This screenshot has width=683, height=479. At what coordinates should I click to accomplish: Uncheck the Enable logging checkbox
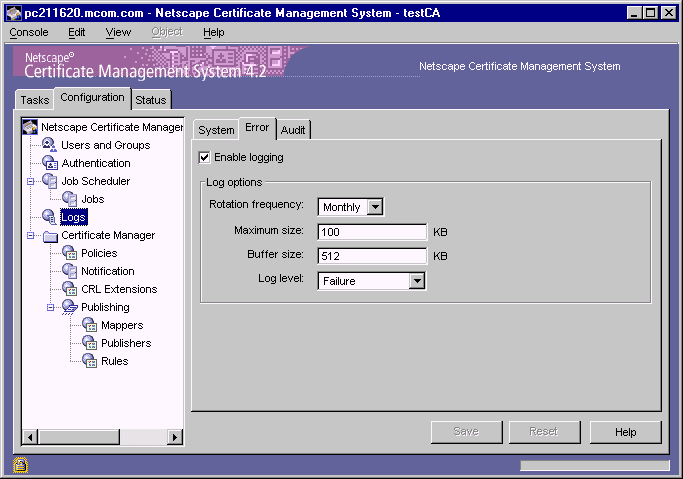tap(204, 157)
